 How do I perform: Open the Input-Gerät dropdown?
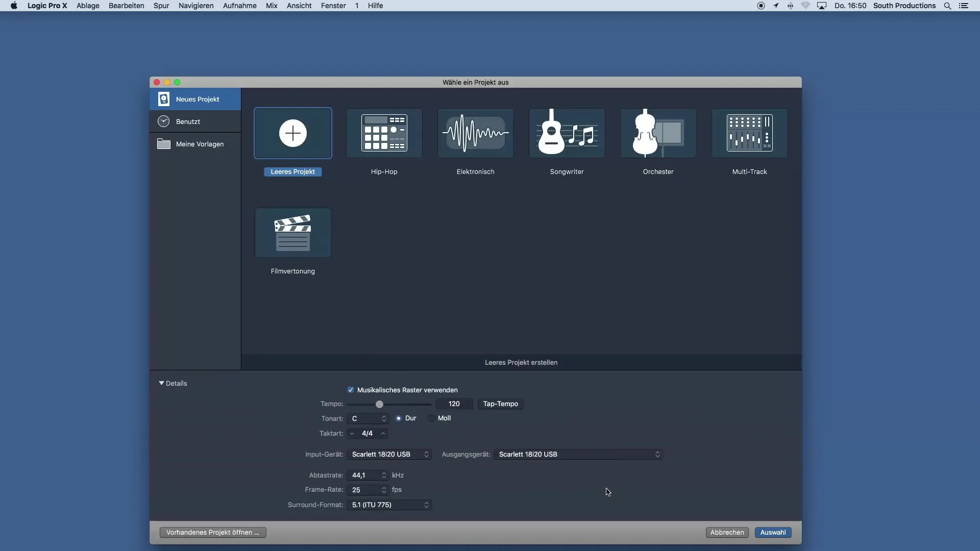pos(389,454)
